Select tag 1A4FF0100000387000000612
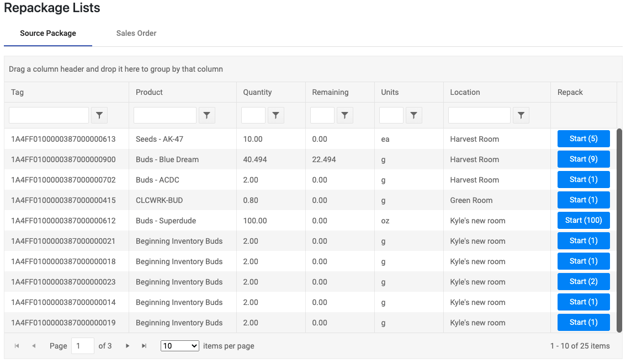626x364 pixels. 63,221
